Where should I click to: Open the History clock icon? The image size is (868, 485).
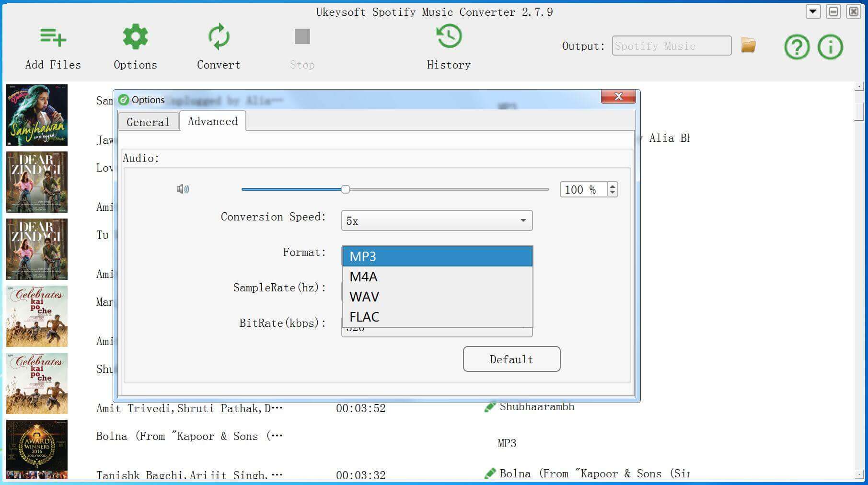[449, 36]
